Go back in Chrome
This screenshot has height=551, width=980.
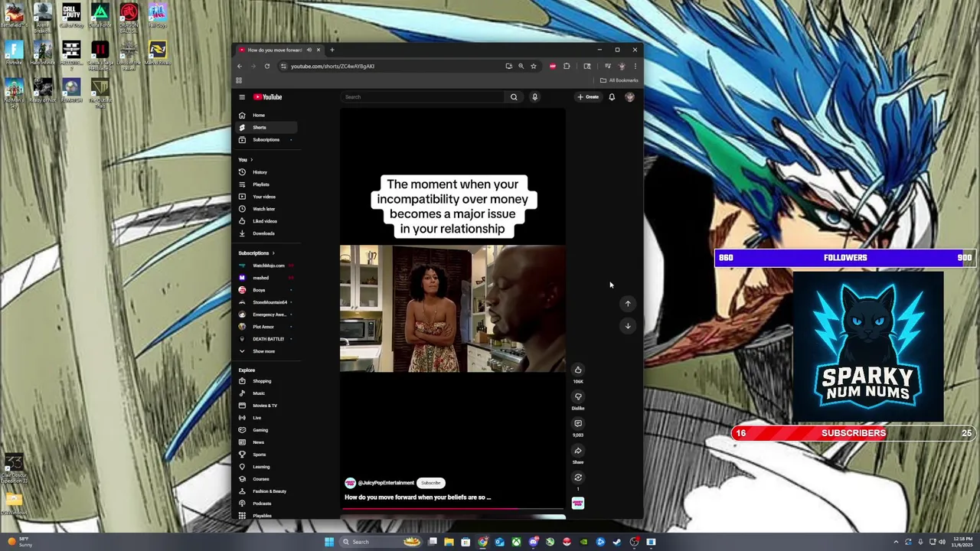[x=239, y=66]
